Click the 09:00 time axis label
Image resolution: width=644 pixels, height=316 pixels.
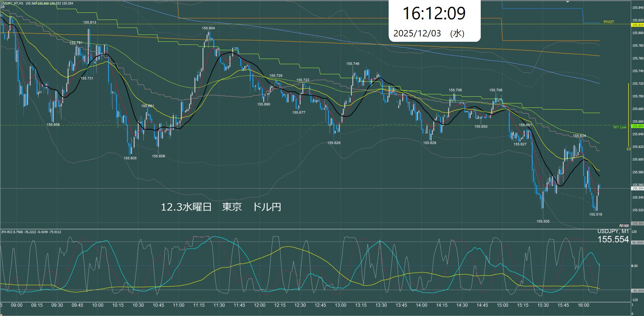[x=17, y=305]
